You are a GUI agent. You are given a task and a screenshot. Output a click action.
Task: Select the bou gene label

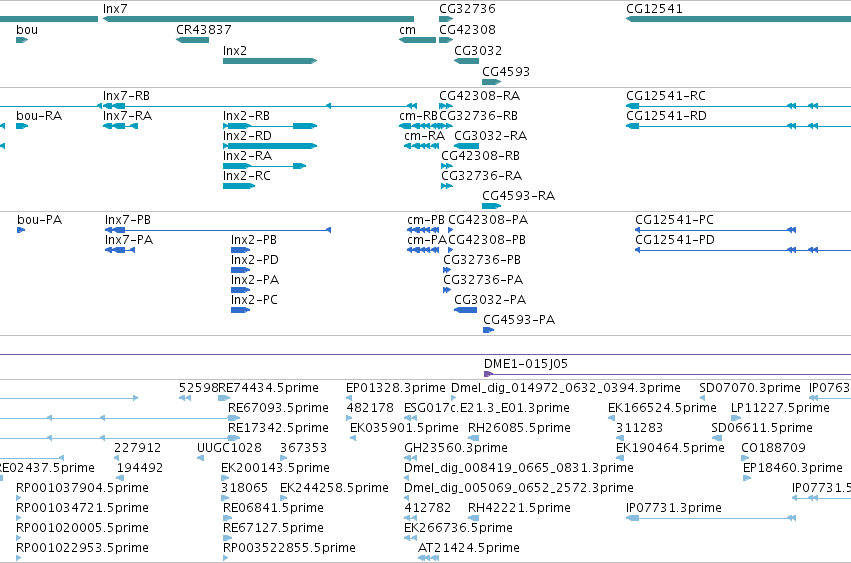[x=27, y=30]
